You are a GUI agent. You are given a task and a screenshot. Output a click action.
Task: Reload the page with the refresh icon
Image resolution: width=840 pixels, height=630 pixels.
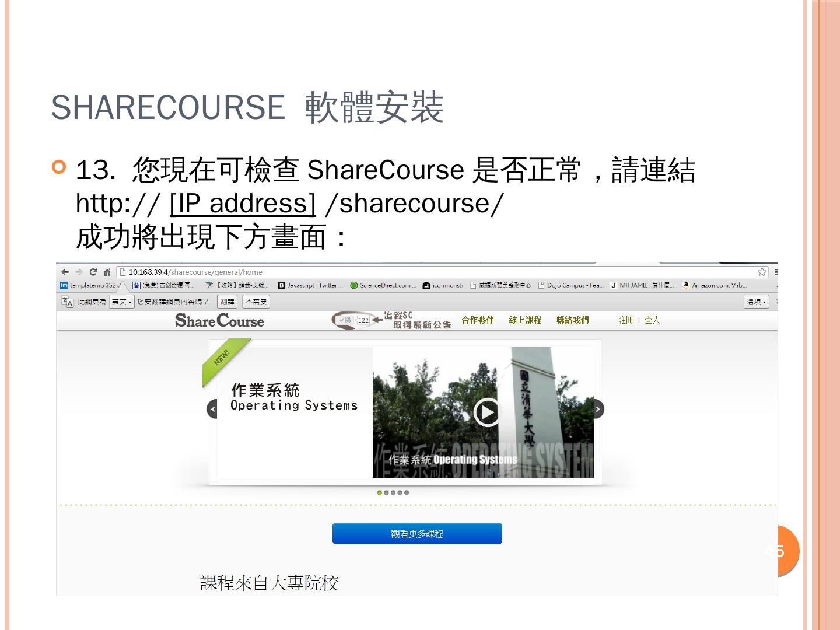coord(93,272)
